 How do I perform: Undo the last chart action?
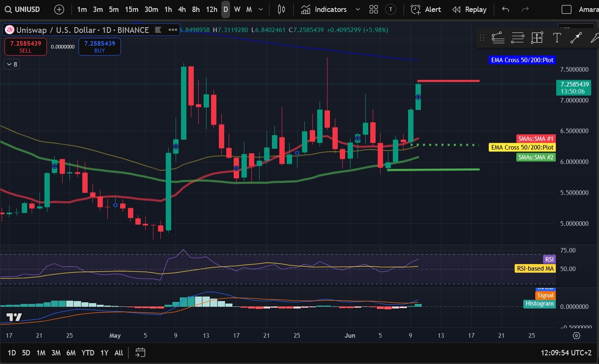point(506,9)
